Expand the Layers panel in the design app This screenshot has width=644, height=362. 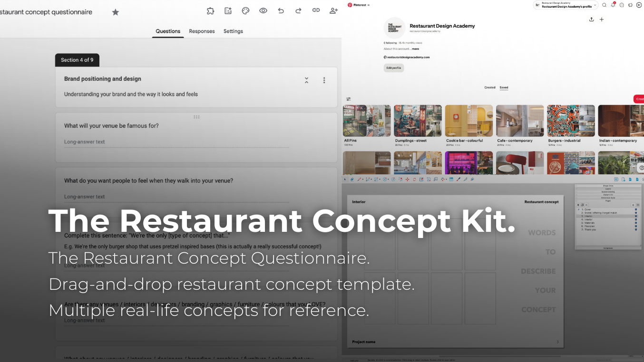click(608, 189)
